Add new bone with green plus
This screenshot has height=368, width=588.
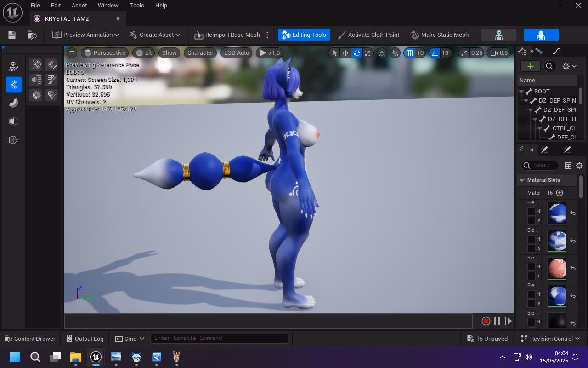coord(530,66)
